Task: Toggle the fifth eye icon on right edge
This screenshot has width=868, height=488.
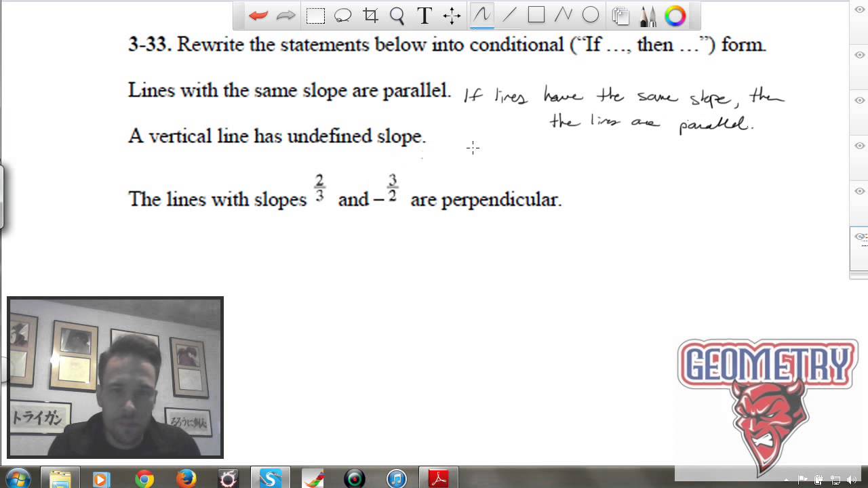Action: tap(860, 191)
